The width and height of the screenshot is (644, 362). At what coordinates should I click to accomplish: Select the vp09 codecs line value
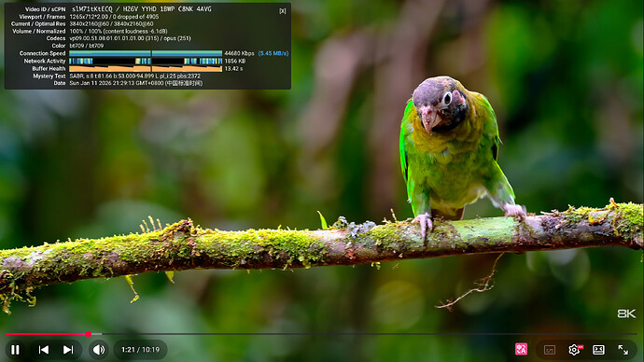[x=130, y=38]
